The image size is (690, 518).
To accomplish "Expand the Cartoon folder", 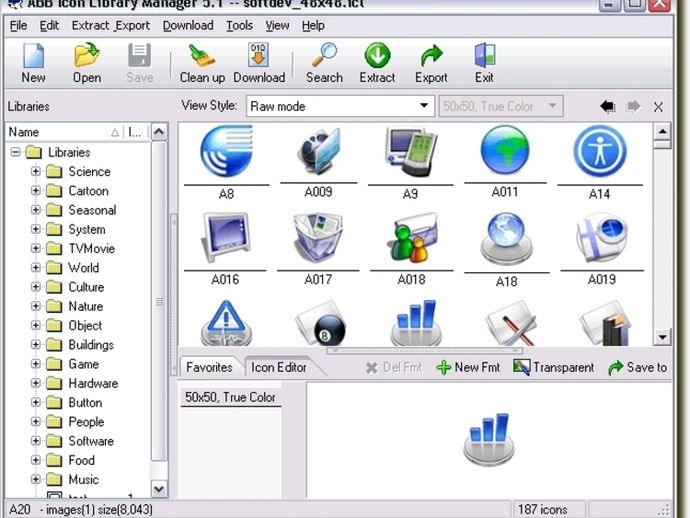I will [36, 191].
